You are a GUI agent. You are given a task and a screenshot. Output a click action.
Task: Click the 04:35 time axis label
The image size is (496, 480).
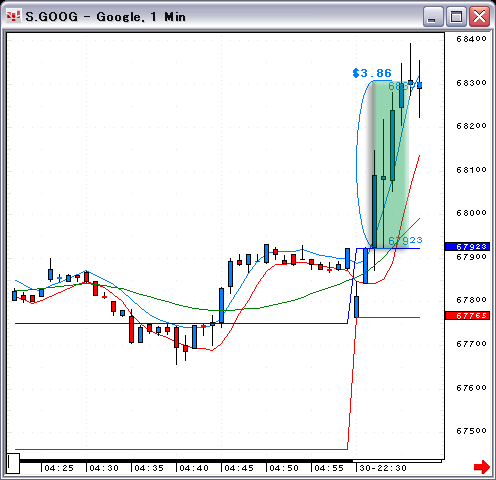point(149,468)
